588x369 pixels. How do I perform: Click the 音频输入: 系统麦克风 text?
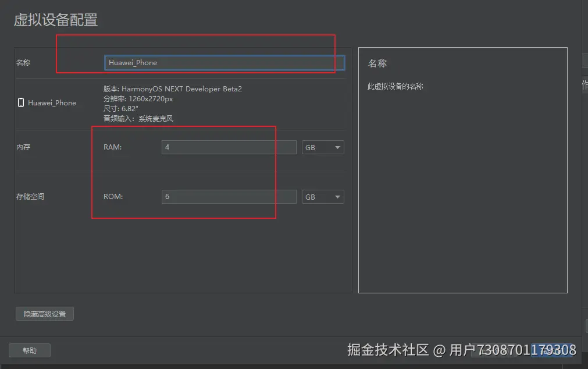138,119
